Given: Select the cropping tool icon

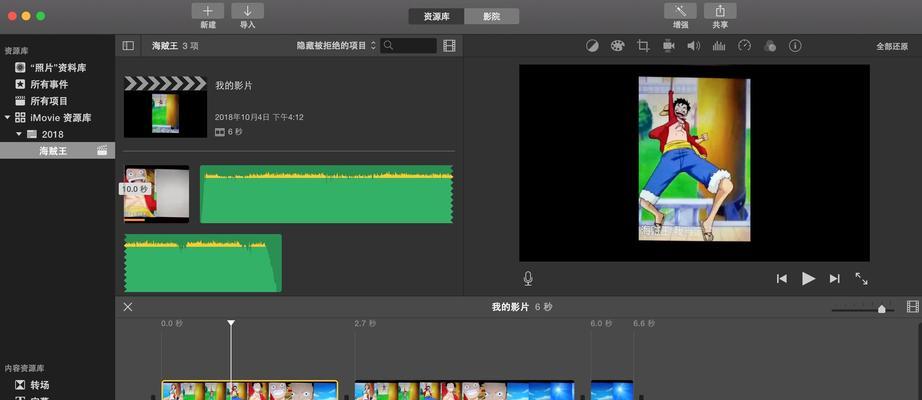Looking at the screenshot, I should pyautogui.click(x=643, y=46).
